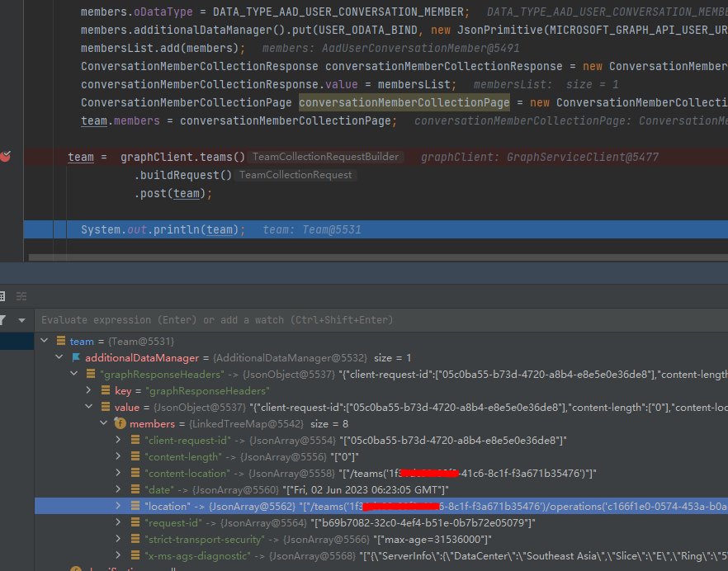This screenshot has width=728, height=571.
Task: Click the table layout icon in debugger toolbar
Action: (2, 296)
